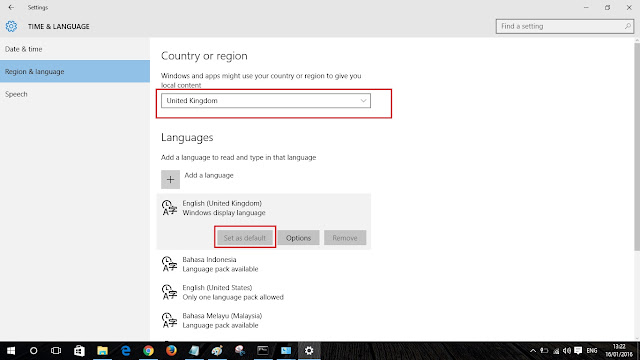640x360 pixels.
Task: Open File Explorer from the taskbar
Action: [x=102, y=351]
